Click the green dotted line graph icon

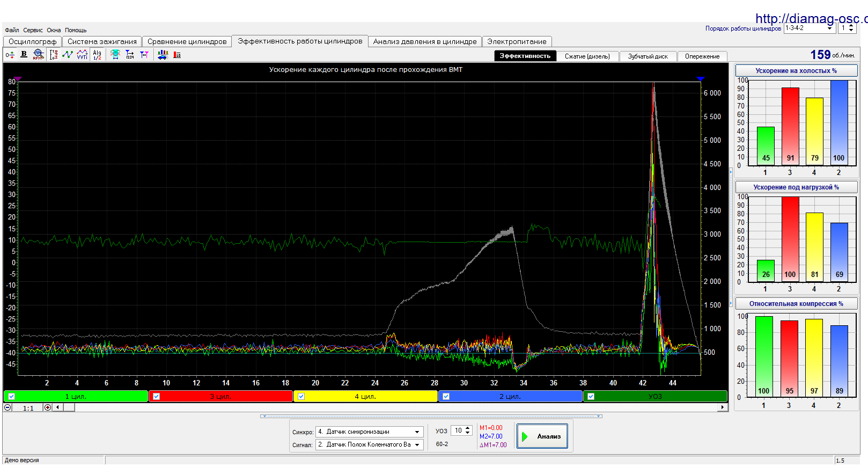click(68, 55)
